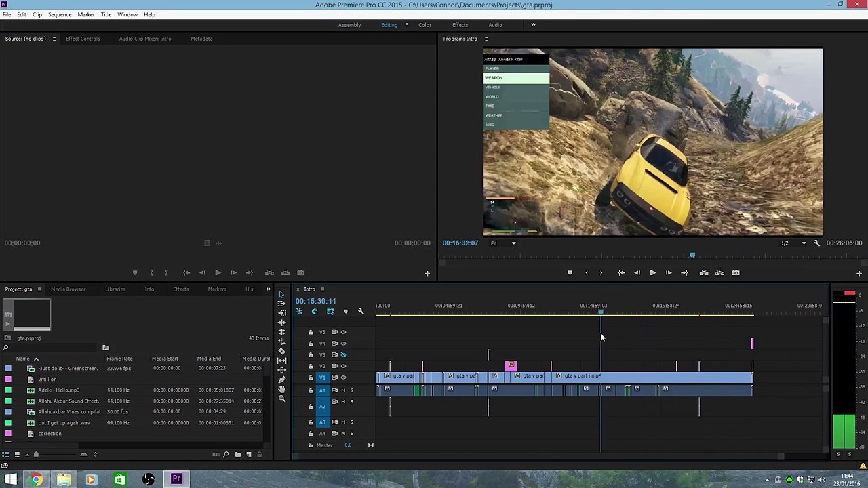
Task: Play the program monitor sequence
Action: tap(652, 273)
